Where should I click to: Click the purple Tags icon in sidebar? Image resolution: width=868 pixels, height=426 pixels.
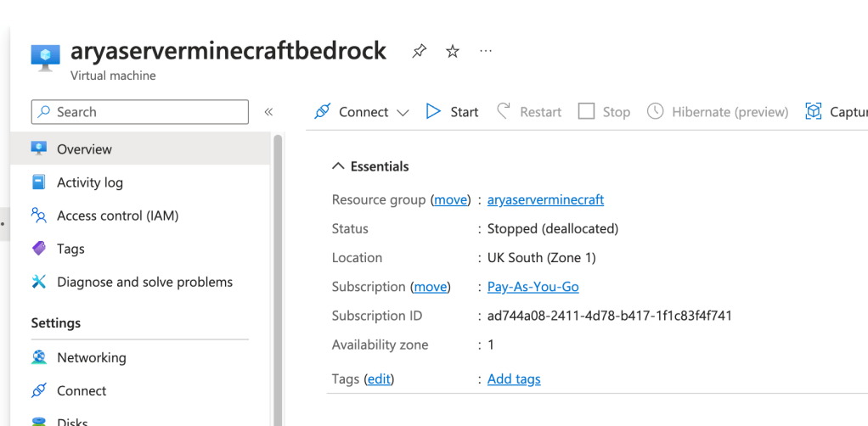pos(39,249)
